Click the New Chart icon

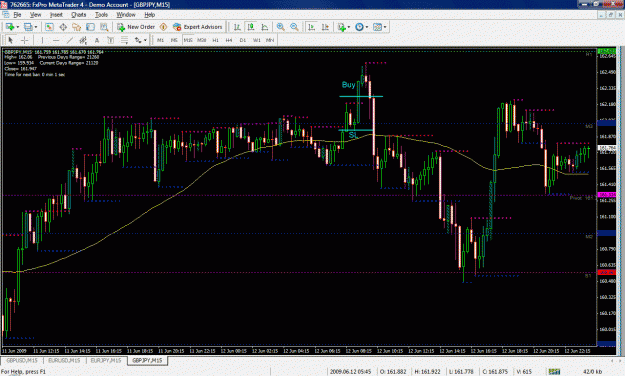(10, 27)
